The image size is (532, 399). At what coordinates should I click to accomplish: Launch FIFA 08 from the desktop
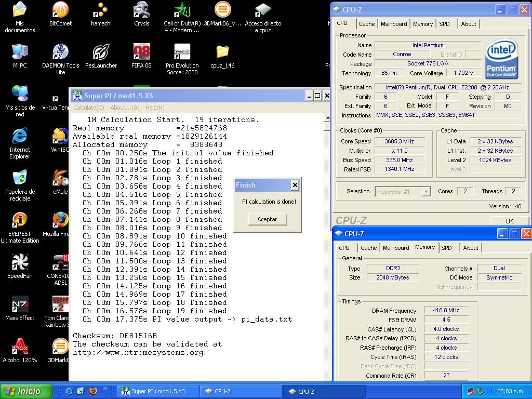[141, 56]
